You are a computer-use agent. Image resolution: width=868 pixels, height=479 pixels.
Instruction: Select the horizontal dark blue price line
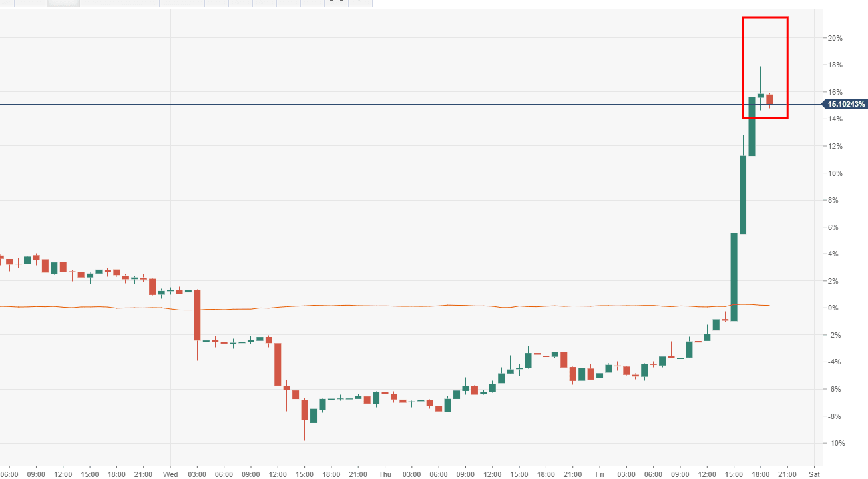pos(399,104)
